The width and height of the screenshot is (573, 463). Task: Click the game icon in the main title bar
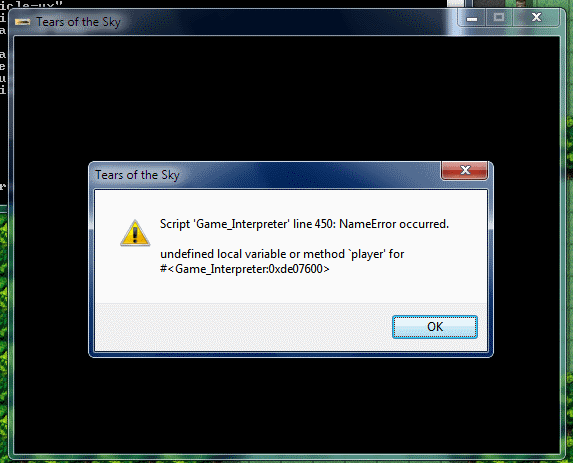click(23, 22)
